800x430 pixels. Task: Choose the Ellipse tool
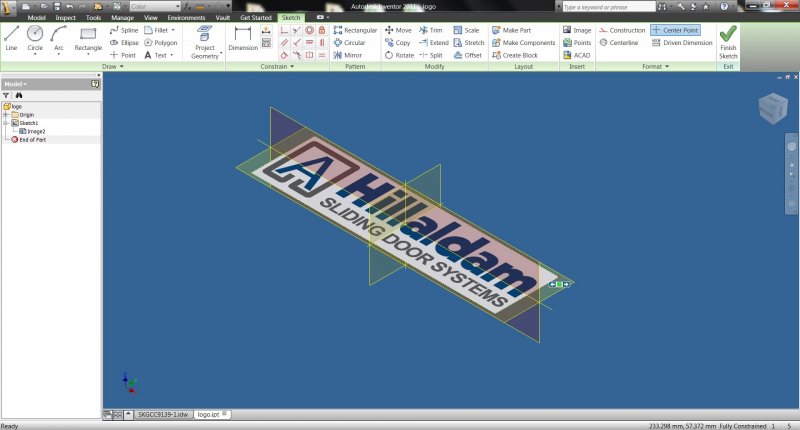(x=124, y=43)
